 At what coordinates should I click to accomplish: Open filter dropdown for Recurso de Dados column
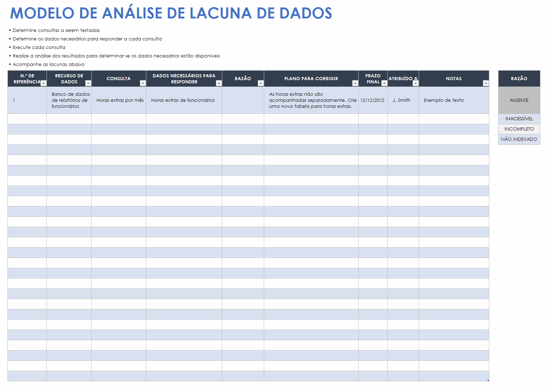point(88,83)
